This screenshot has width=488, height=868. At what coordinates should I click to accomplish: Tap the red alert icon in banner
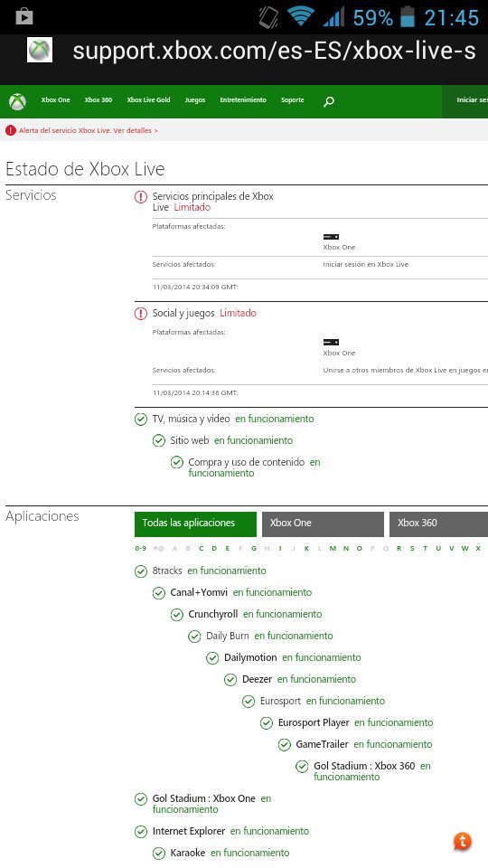[11, 130]
